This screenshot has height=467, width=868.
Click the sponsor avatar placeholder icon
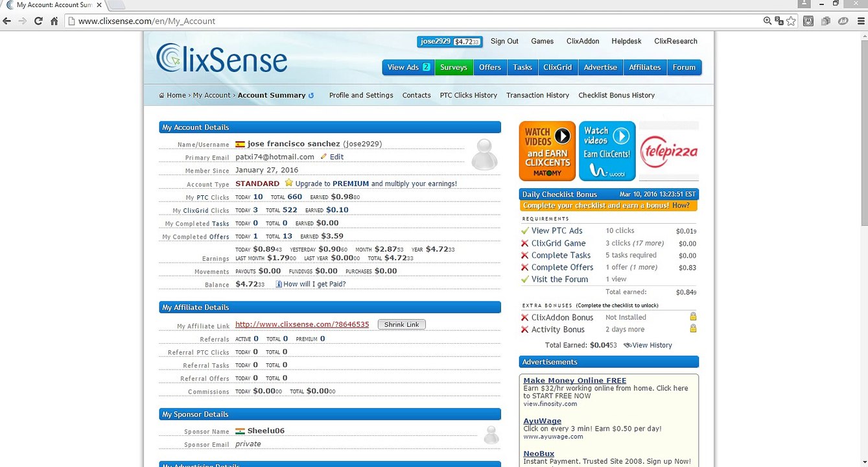[492, 435]
